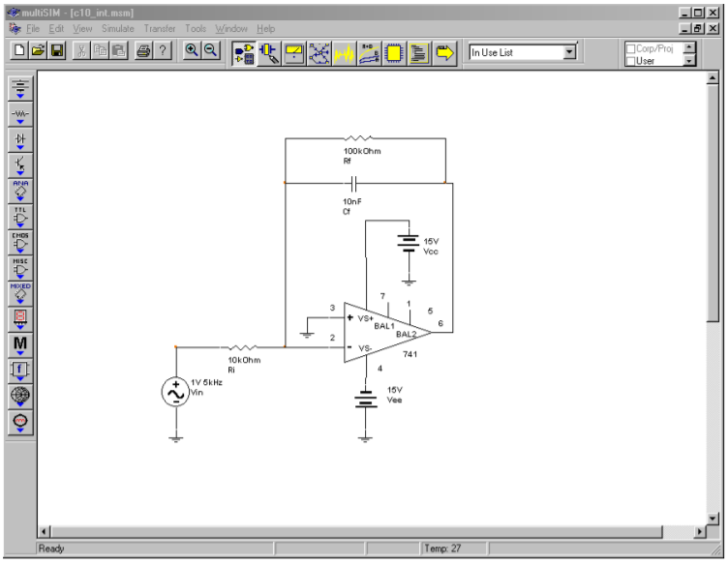The width and height of the screenshot is (728, 564).
Task: Open the Transistors component bin
Action: tap(20, 163)
